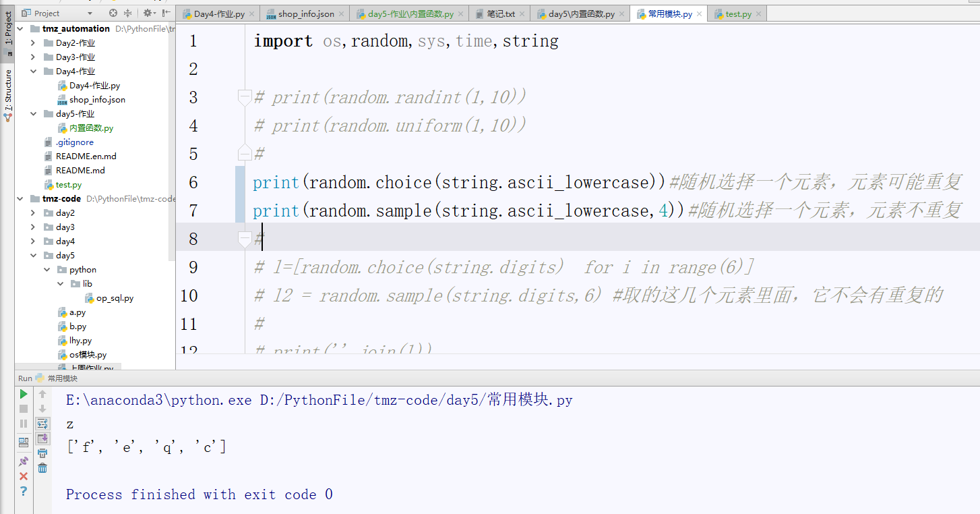
Task: Select a.py in the project tree
Action: [x=78, y=312]
